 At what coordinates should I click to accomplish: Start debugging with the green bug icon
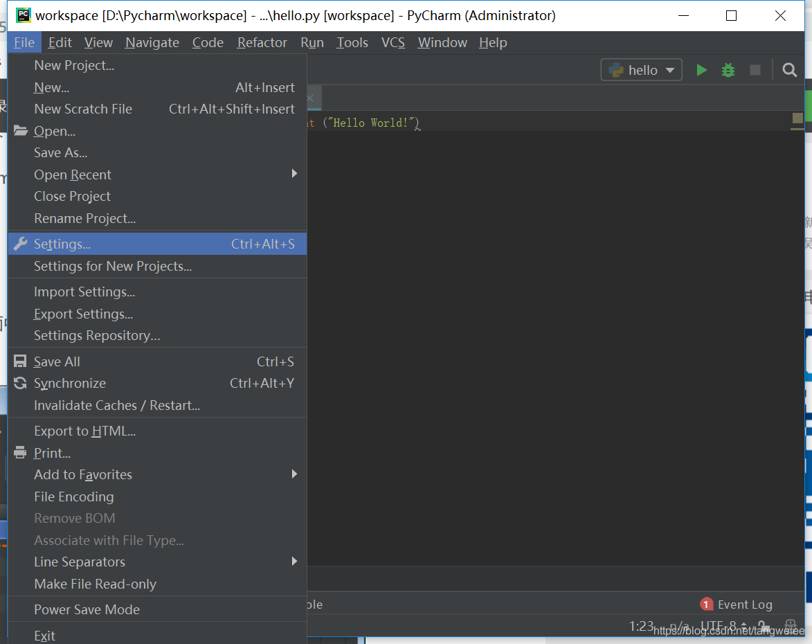point(728,70)
